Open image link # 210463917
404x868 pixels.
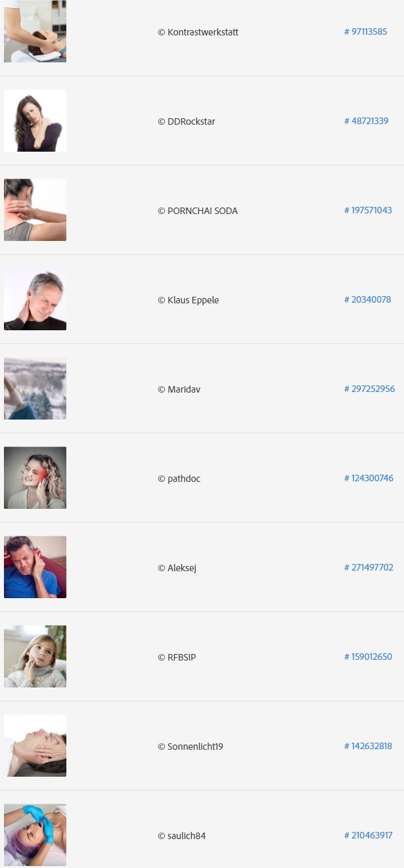click(369, 835)
